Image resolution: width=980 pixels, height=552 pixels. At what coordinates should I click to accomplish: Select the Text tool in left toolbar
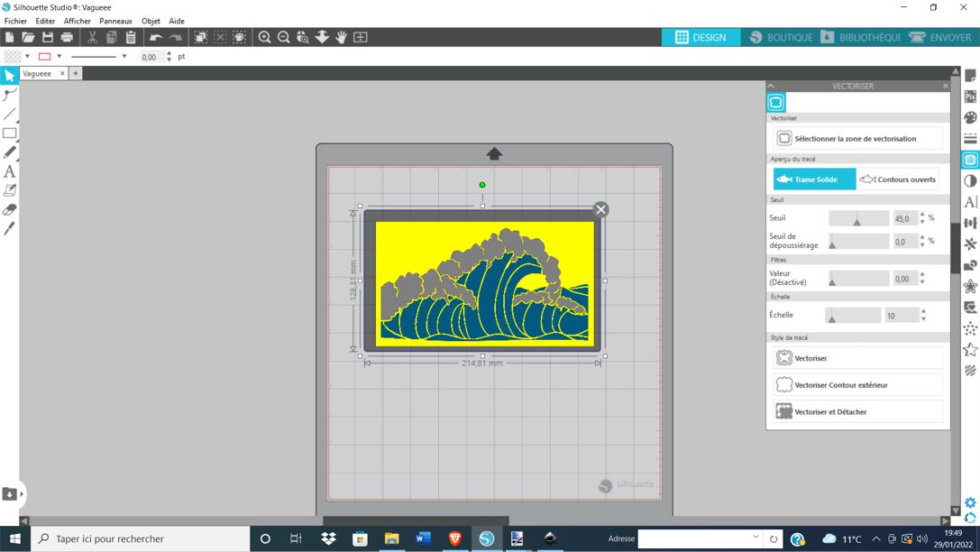(10, 171)
